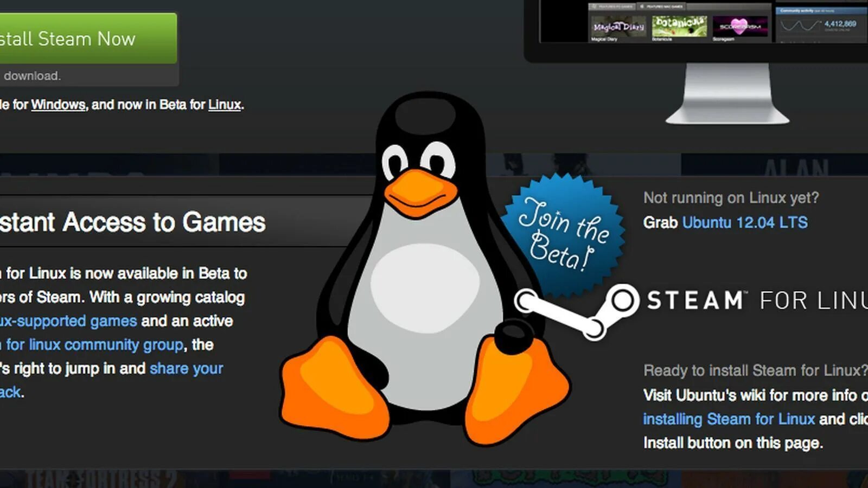Follow the Ubuntu 12.04 LTS link
Viewport: 868px width, 488px height.
click(x=745, y=222)
